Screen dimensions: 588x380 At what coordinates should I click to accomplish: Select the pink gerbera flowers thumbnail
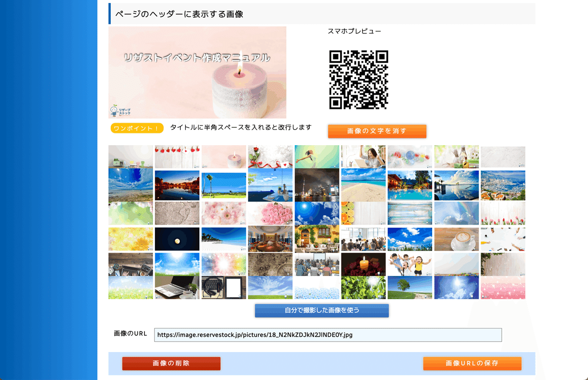click(223, 213)
